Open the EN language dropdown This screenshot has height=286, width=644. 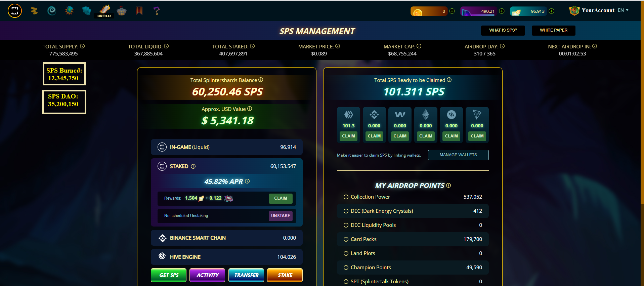[x=623, y=10]
